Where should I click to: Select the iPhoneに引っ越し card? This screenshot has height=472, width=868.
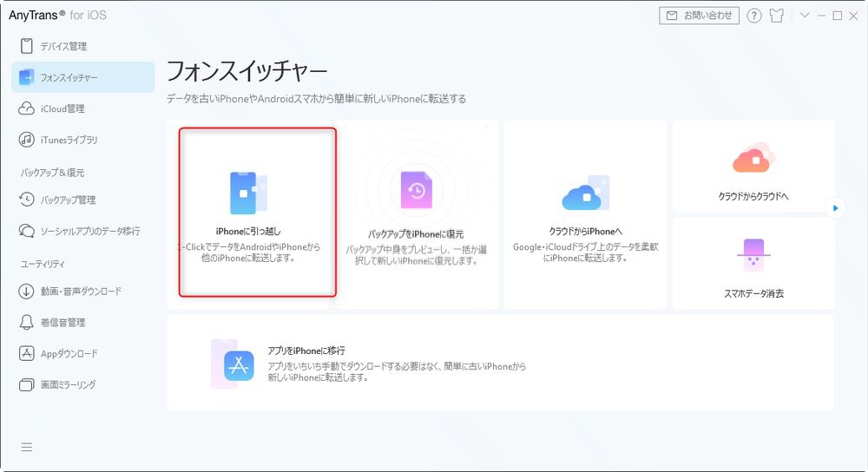click(249, 213)
